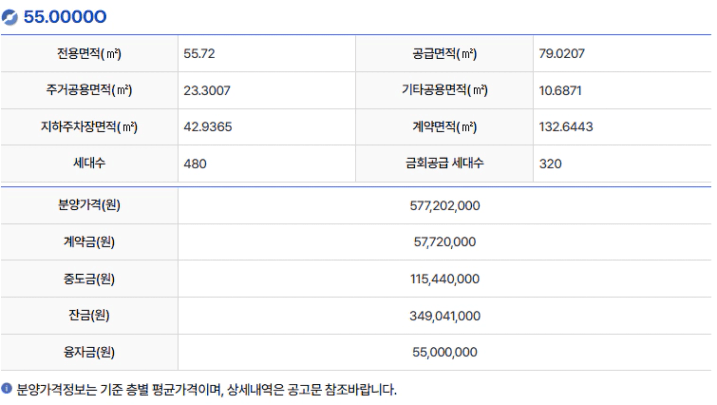Click the 132.6443 contract area value

565,127
